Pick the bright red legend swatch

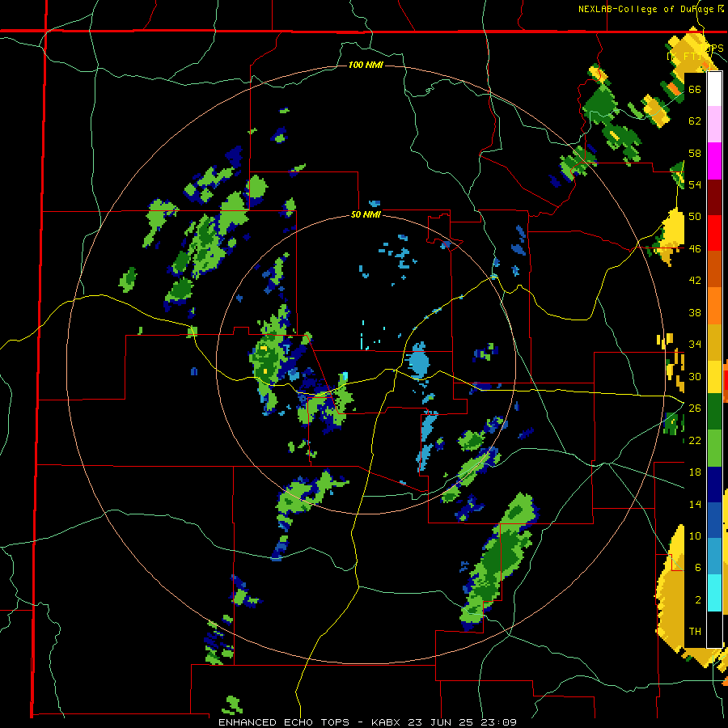(714, 233)
